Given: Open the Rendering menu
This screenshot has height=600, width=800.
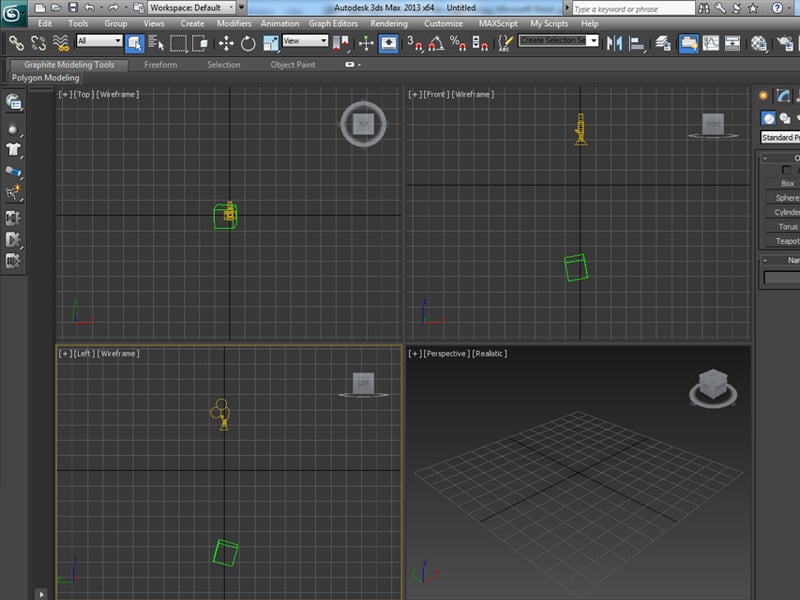Looking at the screenshot, I should tap(389, 23).
